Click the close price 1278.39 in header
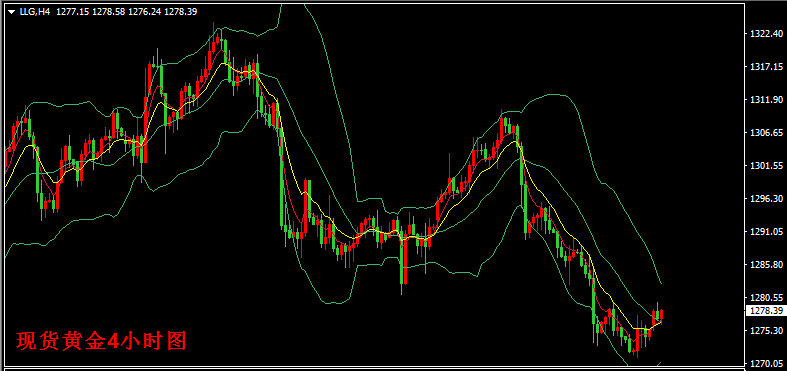Screen dimensions: 787x371 pyautogui.click(x=181, y=12)
